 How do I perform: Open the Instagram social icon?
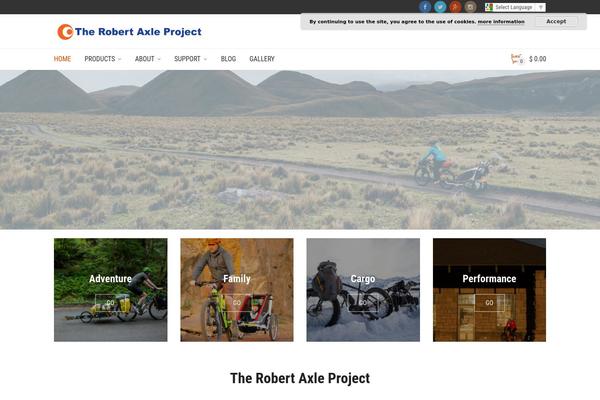(x=470, y=7)
